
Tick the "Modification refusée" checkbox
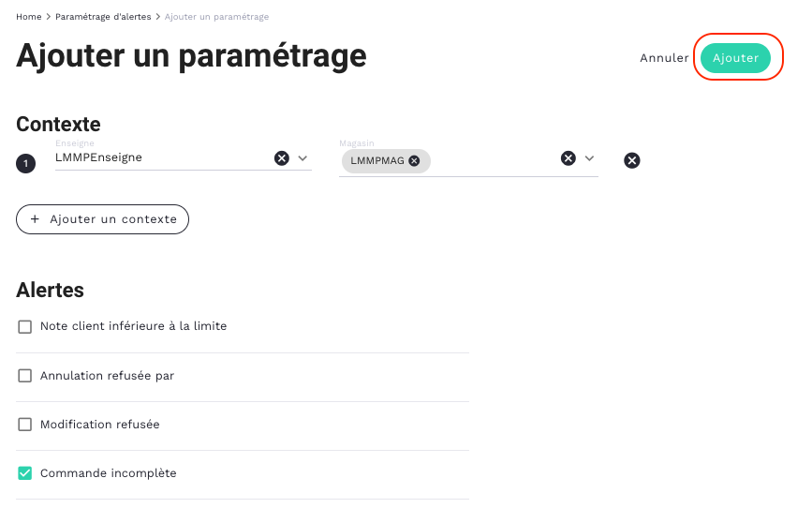pos(25,425)
